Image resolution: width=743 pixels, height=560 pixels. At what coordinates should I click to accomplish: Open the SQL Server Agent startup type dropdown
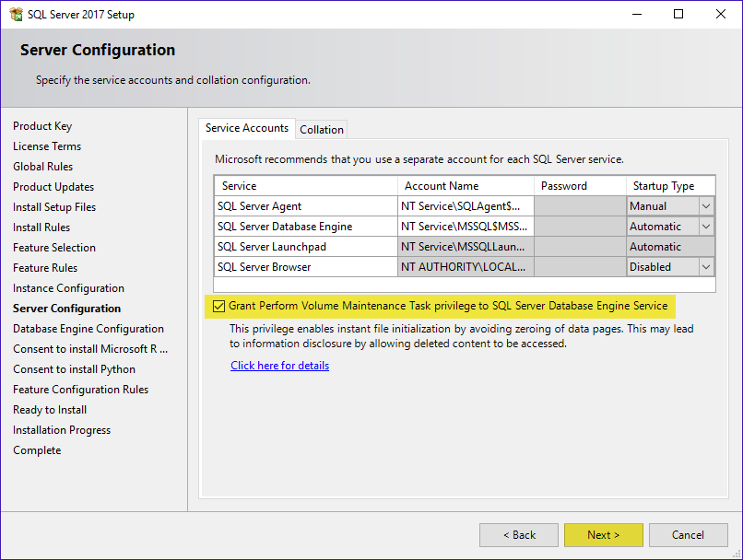tap(705, 206)
